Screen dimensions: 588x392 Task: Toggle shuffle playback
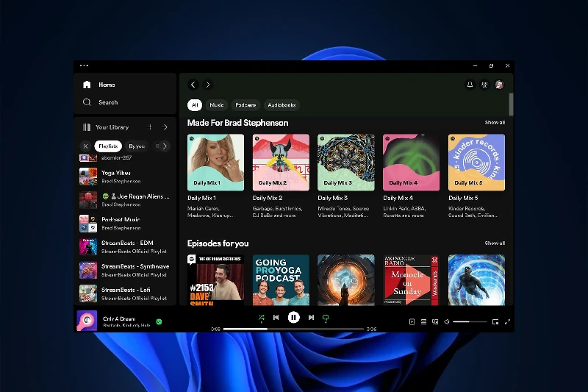tap(262, 318)
